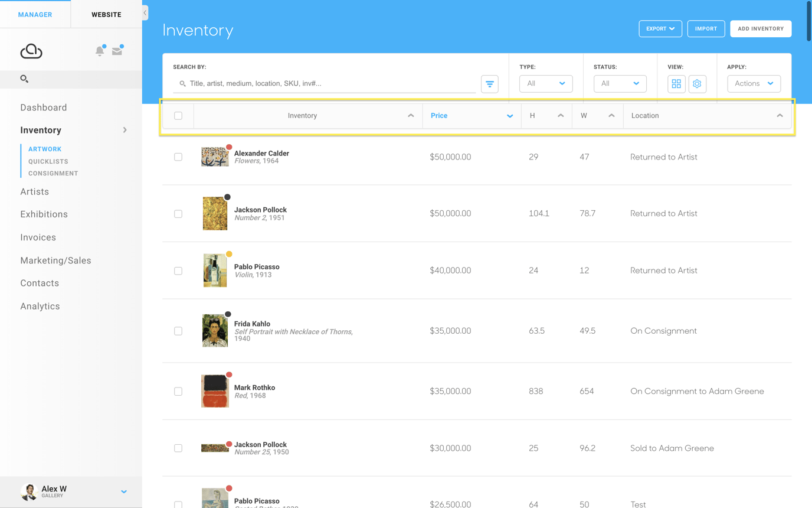Open Jackson Pollock's Number 2 thumbnail
This screenshot has height=508, width=812.
tap(215, 214)
